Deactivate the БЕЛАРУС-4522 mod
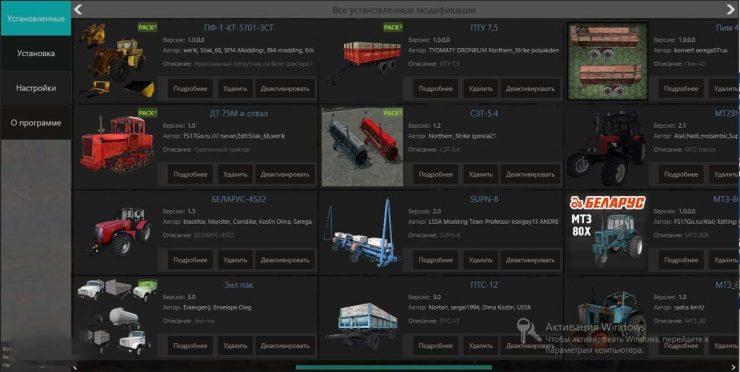The image size is (740, 372). pos(285,260)
